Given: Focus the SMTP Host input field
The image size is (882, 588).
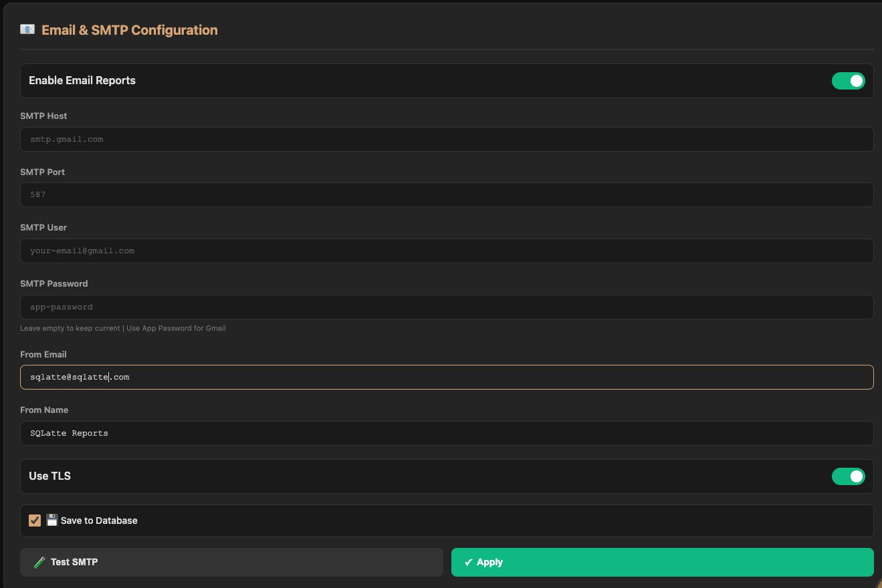Looking at the screenshot, I should pyautogui.click(x=447, y=139).
